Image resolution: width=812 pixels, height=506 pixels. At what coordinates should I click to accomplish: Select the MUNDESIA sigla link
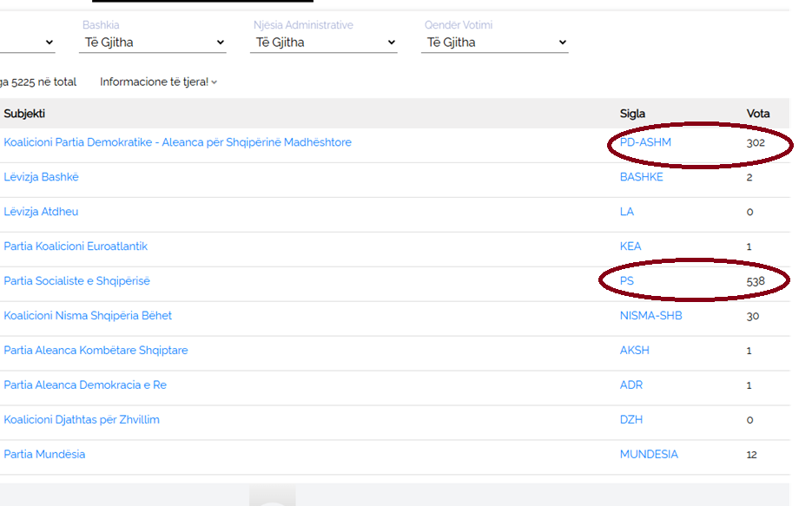pyautogui.click(x=649, y=454)
